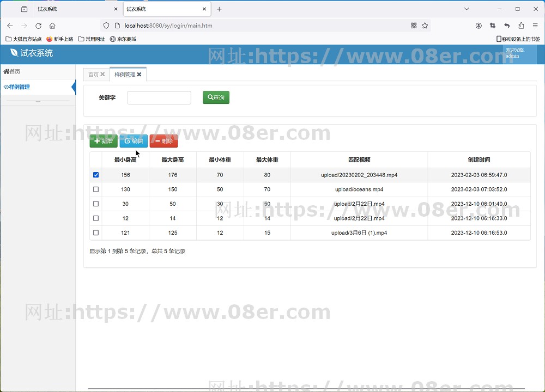Click the 创建时间 column header
The height and width of the screenshot is (392, 545).
pos(479,160)
